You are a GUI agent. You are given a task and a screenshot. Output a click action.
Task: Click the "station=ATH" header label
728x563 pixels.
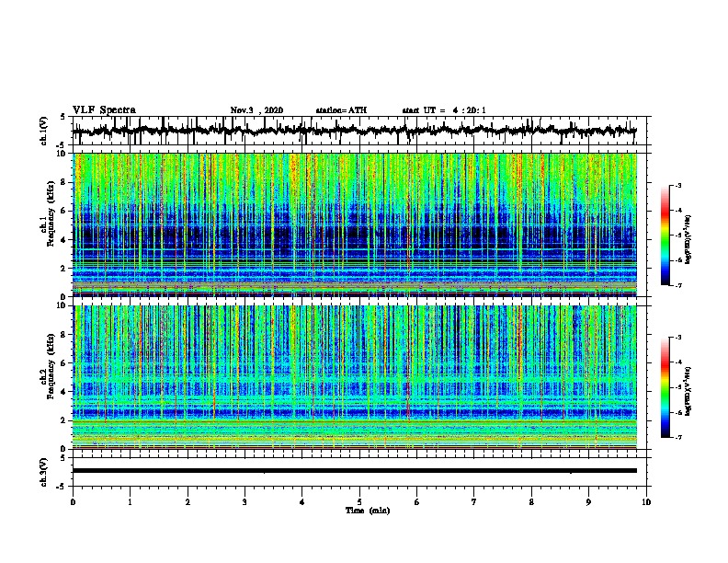pyautogui.click(x=341, y=110)
